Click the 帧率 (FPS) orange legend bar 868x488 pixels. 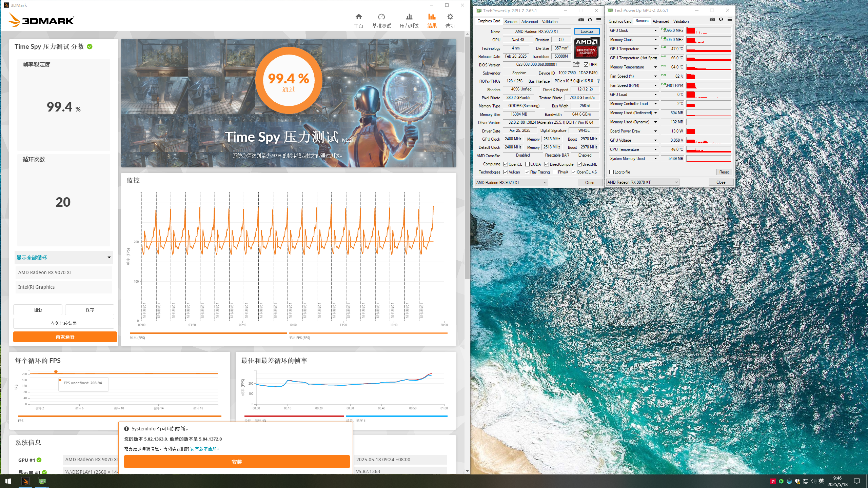[x=208, y=333]
